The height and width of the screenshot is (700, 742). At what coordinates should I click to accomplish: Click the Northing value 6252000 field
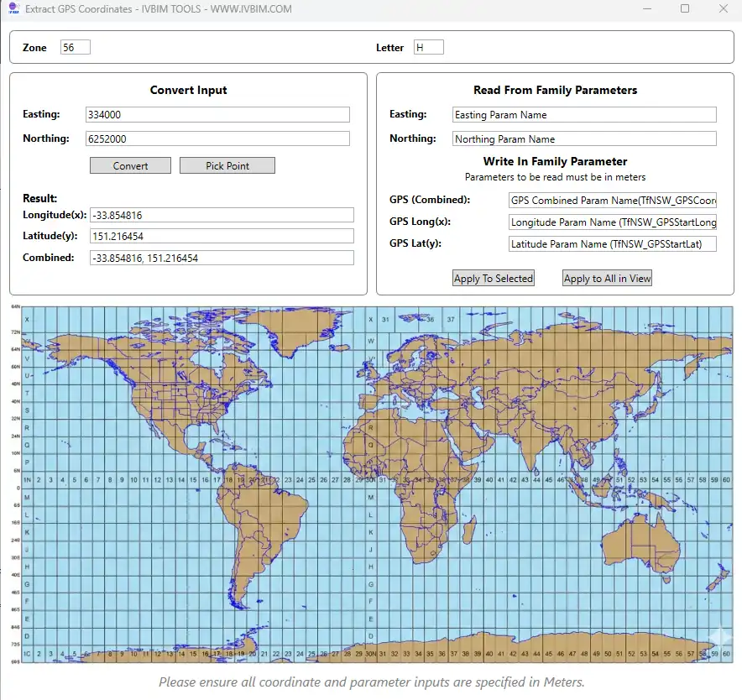[217, 139]
